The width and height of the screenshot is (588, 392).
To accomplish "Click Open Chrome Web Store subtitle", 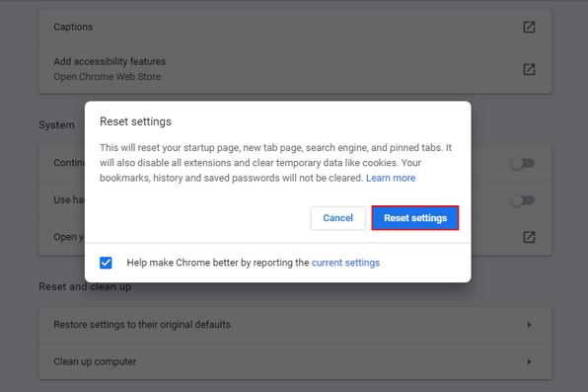I will 108,77.
